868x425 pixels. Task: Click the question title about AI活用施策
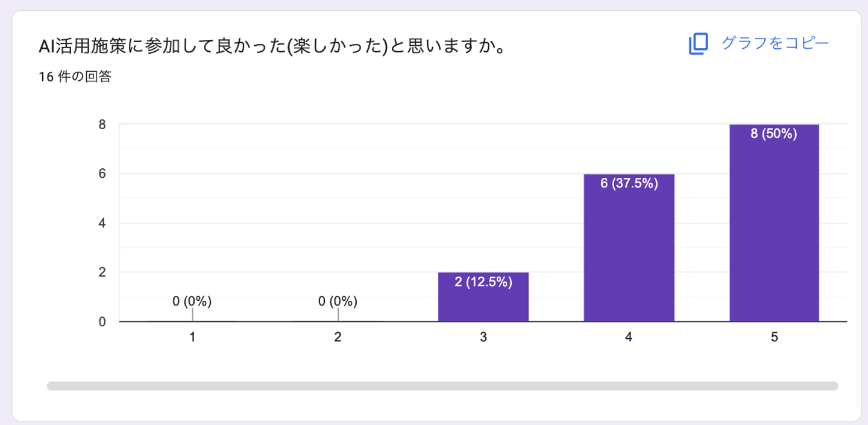[x=271, y=46]
